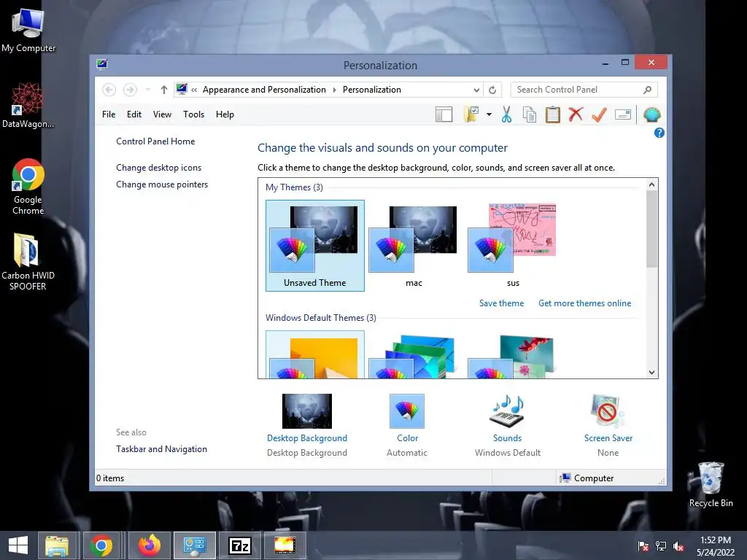Image resolution: width=747 pixels, height=560 pixels.
Task: Select the mac theme
Action: pyautogui.click(x=414, y=246)
